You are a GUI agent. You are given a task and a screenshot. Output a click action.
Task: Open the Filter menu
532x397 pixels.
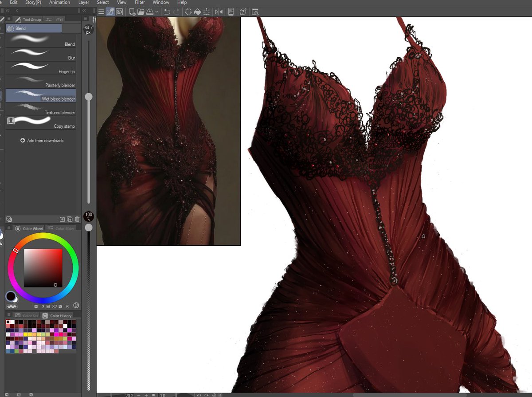pyautogui.click(x=140, y=2)
